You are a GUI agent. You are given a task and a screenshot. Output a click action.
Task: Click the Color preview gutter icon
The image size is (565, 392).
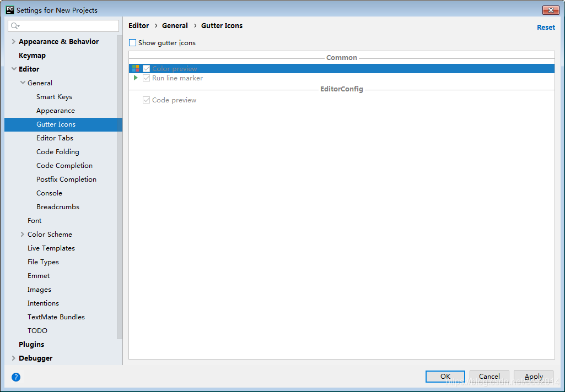pos(136,68)
